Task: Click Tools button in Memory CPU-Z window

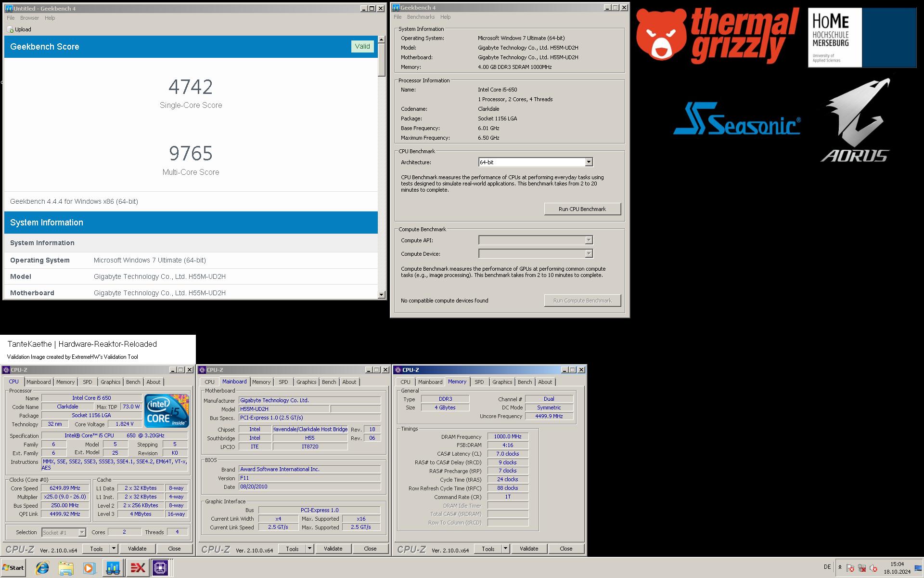Action: [488, 549]
